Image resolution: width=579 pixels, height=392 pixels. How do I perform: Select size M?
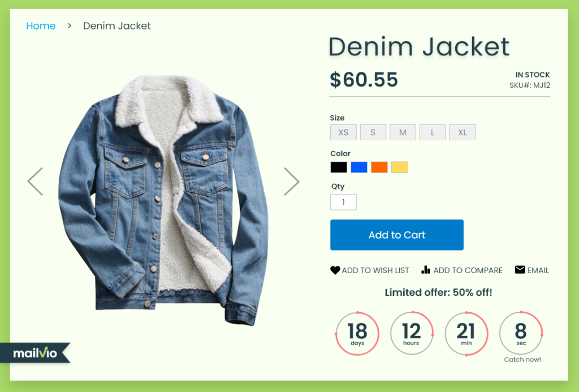[403, 132]
